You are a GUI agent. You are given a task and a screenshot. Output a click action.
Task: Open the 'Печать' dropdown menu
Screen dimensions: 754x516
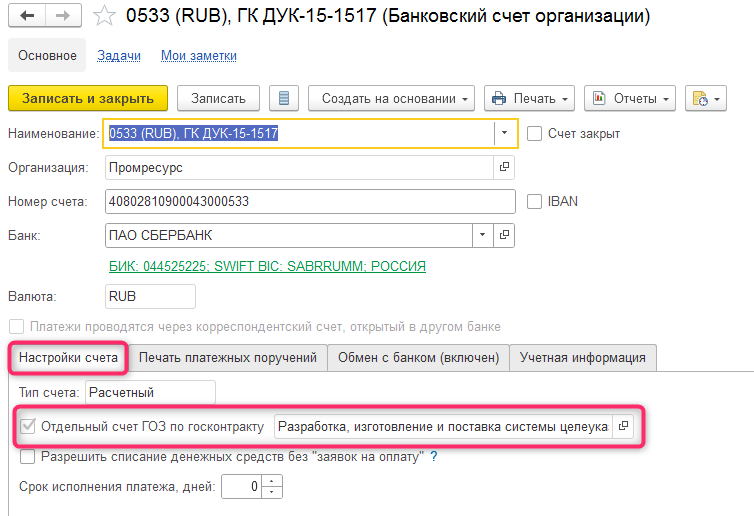530,98
